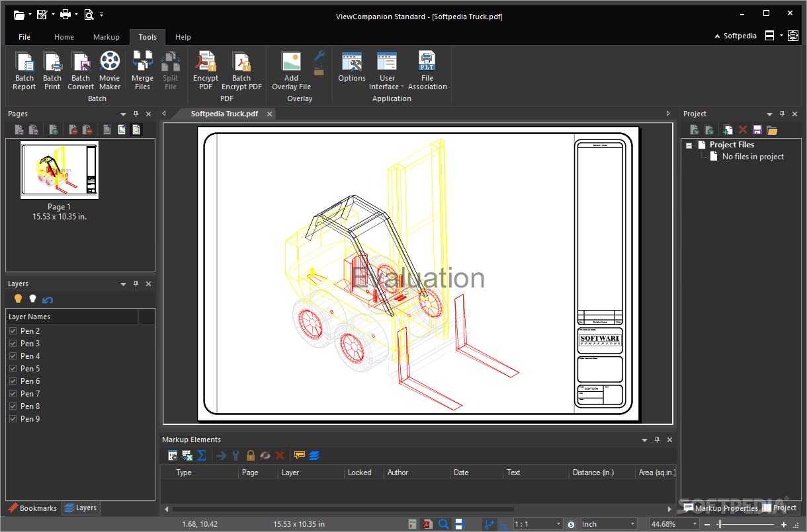Image resolution: width=807 pixels, height=532 pixels.
Task: Click the add page icon in Pages panel
Action: (x=53, y=130)
